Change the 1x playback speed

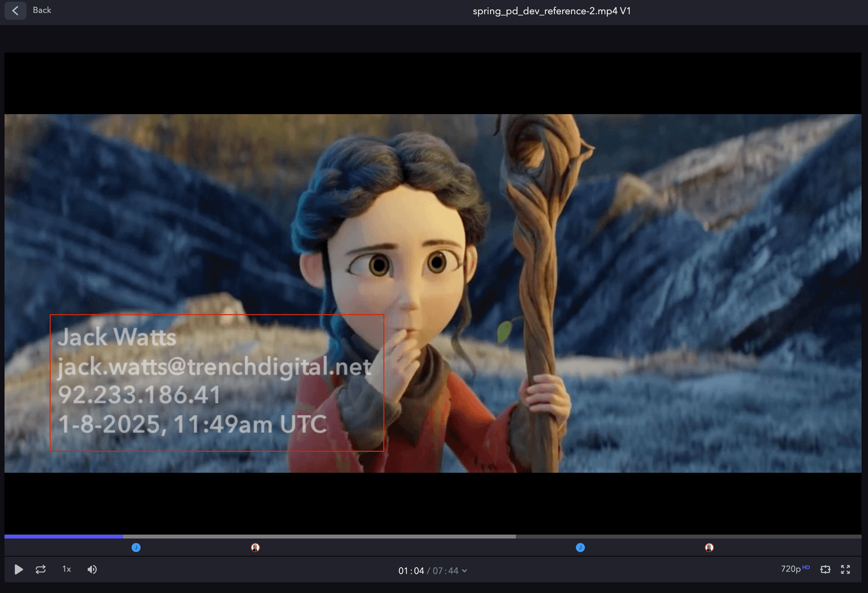click(x=67, y=569)
